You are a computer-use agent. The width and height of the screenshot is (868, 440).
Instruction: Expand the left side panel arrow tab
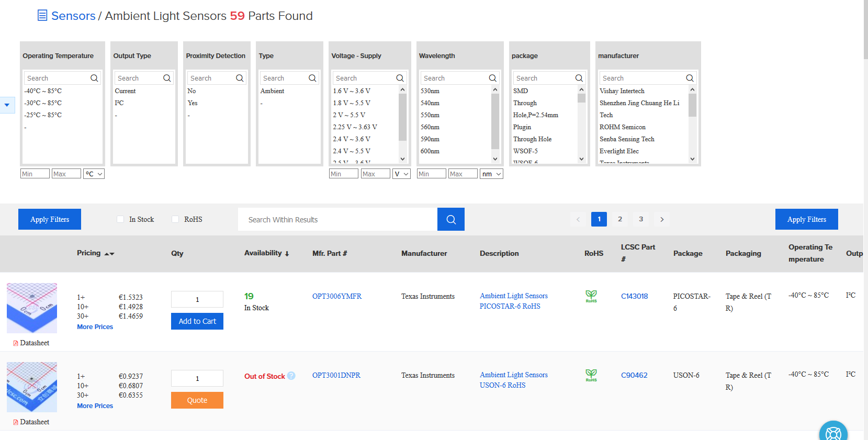coord(7,105)
